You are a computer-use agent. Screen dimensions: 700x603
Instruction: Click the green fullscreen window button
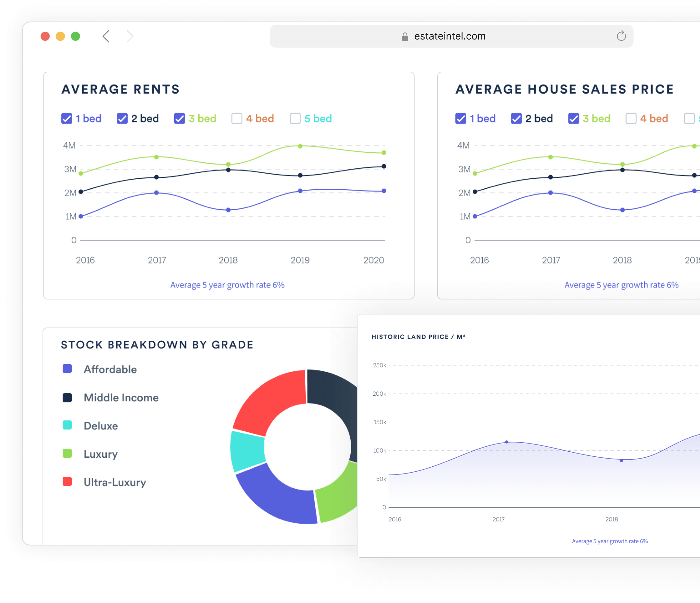tap(76, 36)
